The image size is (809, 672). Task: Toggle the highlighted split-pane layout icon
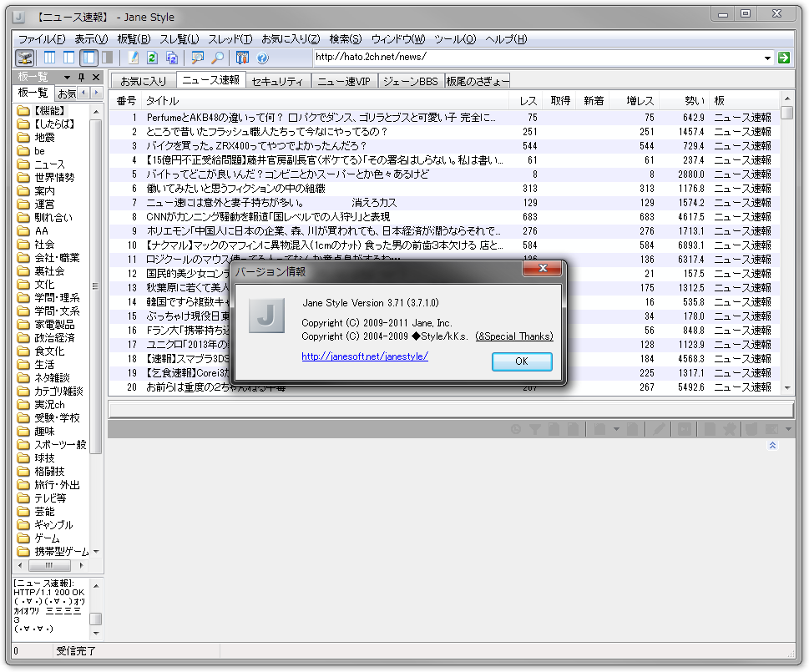click(x=88, y=58)
